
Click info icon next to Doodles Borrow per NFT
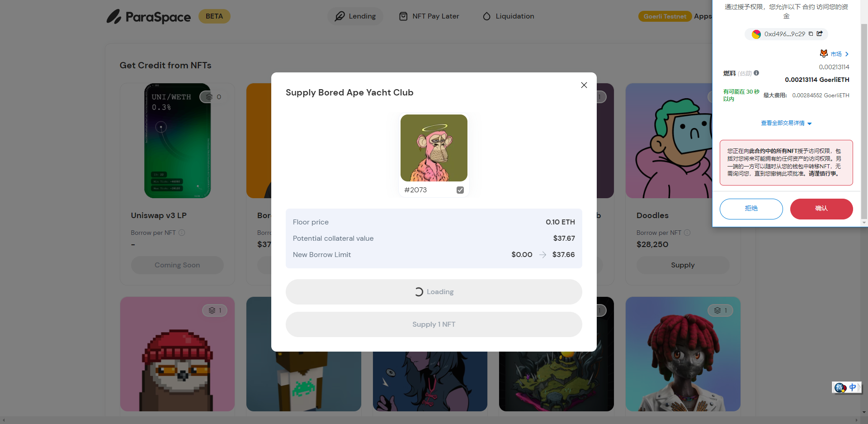[687, 233]
